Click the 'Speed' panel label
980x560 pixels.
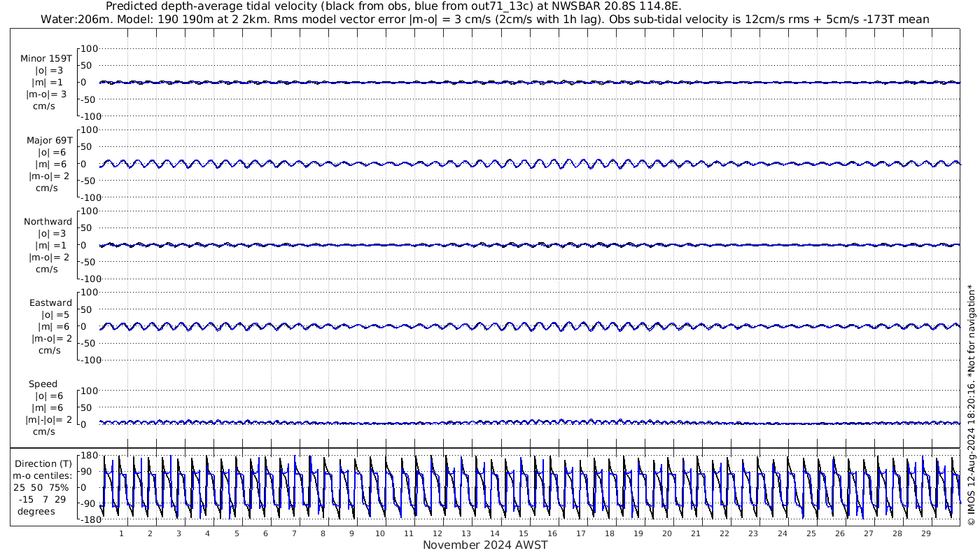(x=43, y=384)
